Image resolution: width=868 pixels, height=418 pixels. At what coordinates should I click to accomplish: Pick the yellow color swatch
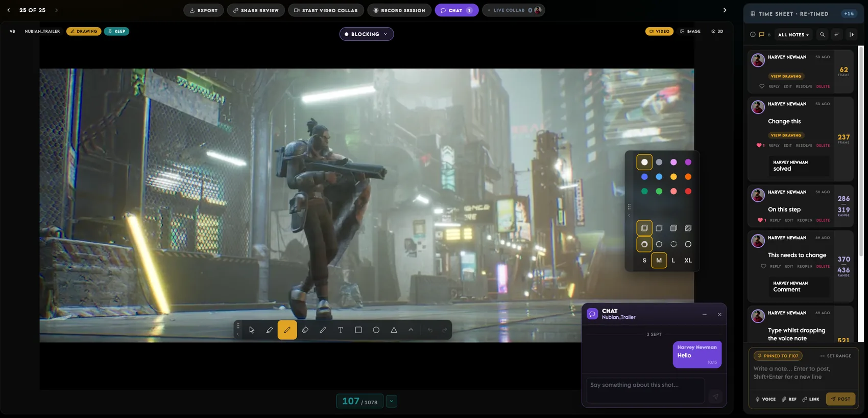[x=673, y=177]
